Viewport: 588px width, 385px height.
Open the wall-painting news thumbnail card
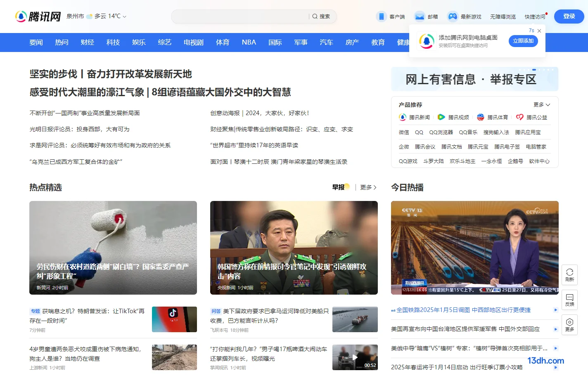click(113, 248)
